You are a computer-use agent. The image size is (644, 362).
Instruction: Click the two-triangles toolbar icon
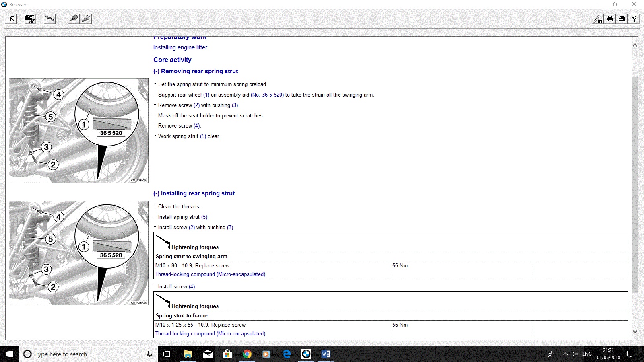point(10,19)
